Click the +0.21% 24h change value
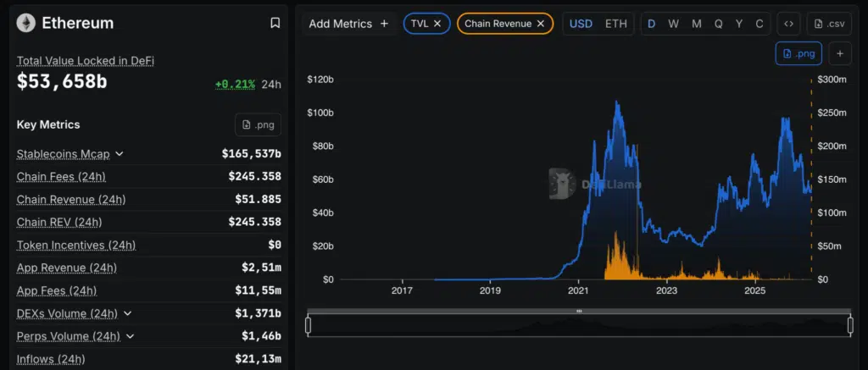Image resolution: width=868 pixels, height=370 pixels. [x=236, y=84]
